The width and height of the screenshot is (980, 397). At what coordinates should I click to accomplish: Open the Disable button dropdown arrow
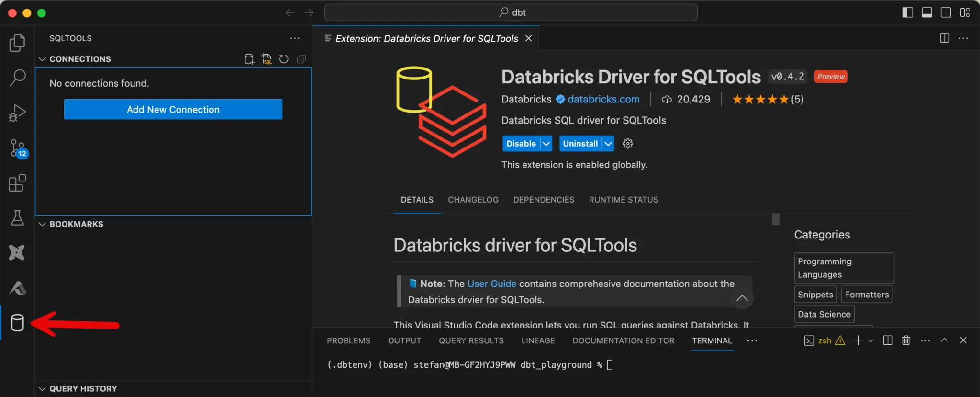(546, 144)
